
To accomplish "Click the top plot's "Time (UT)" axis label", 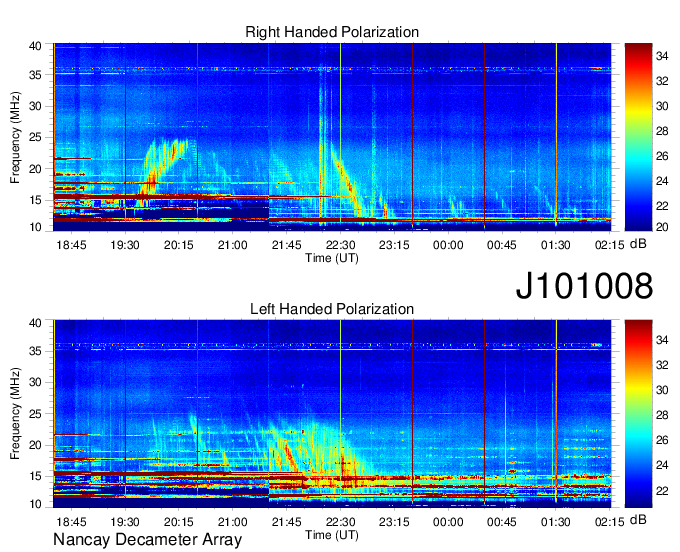I will [x=332, y=258].
